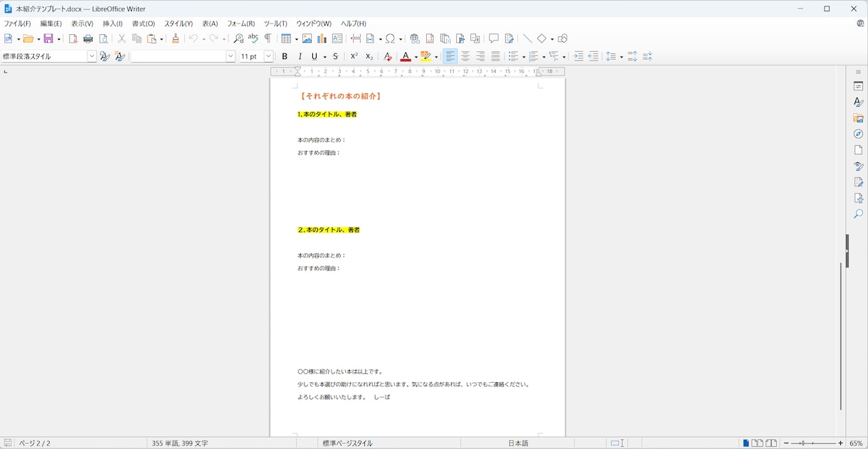Select the Insert Line drawing tool

point(527,39)
